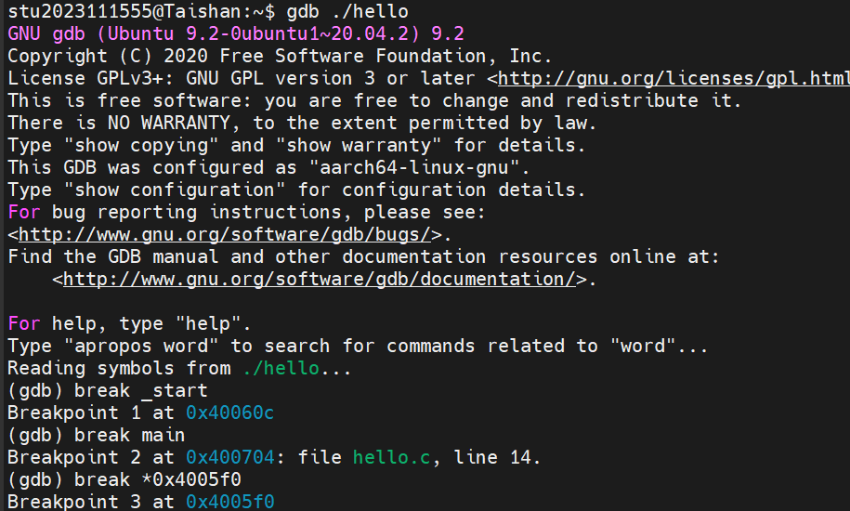850x511 pixels.
Task: Click the text "aarch64-linux-gnu"
Action: click(414, 167)
